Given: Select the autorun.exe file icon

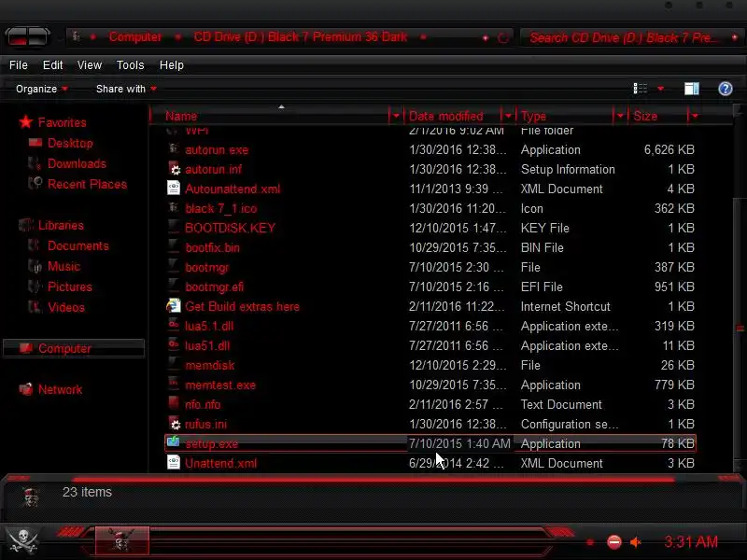Looking at the screenshot, I should coord(174,149).
